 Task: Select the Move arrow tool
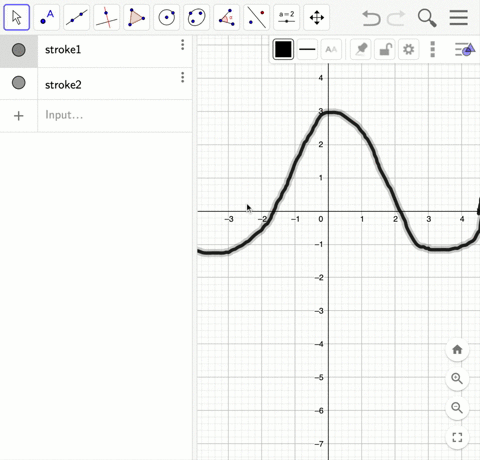pyautogui.click(x=17, y=17)
